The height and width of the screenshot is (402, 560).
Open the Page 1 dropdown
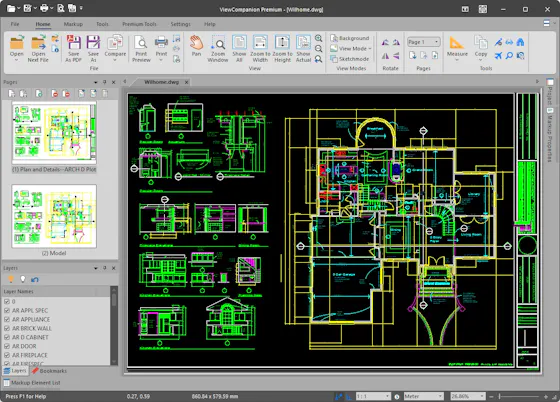click(x=424, y=42)
